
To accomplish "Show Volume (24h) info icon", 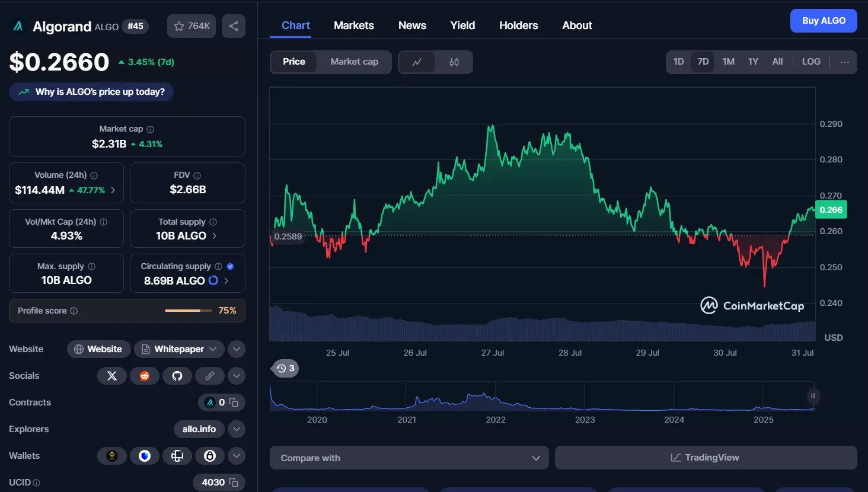I will (x=94, y=175).
